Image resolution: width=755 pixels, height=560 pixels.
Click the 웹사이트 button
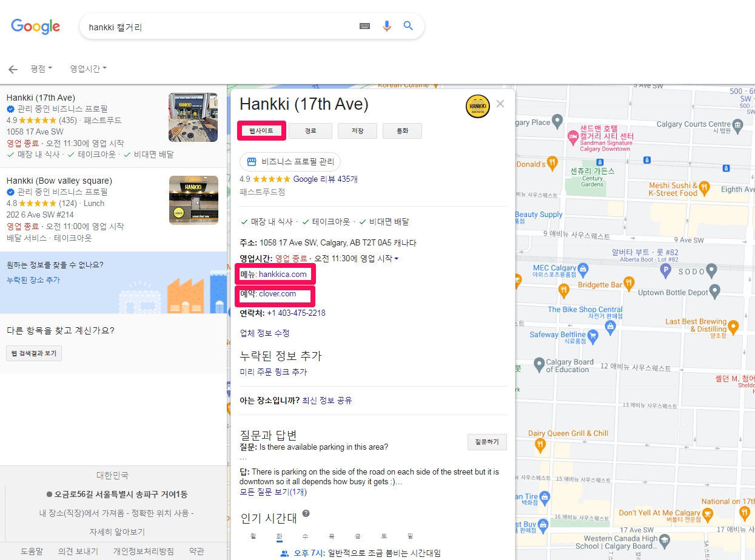point(261,131)
